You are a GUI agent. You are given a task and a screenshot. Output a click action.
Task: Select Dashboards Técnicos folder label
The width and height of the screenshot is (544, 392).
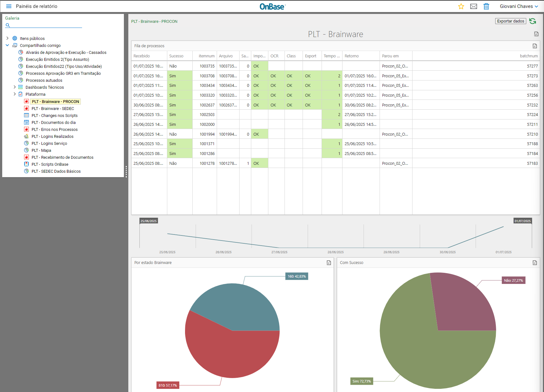pyautogui.click(x=45, y=87)
